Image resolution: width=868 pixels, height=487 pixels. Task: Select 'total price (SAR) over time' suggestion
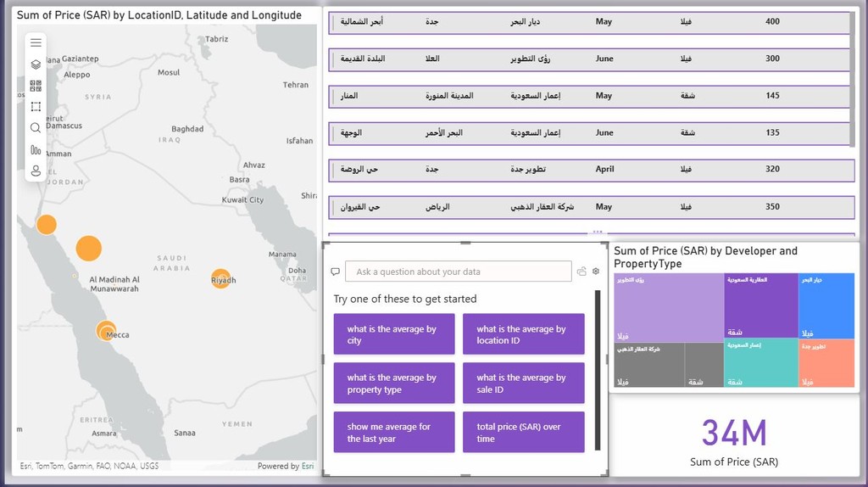[x=523, y=433]
